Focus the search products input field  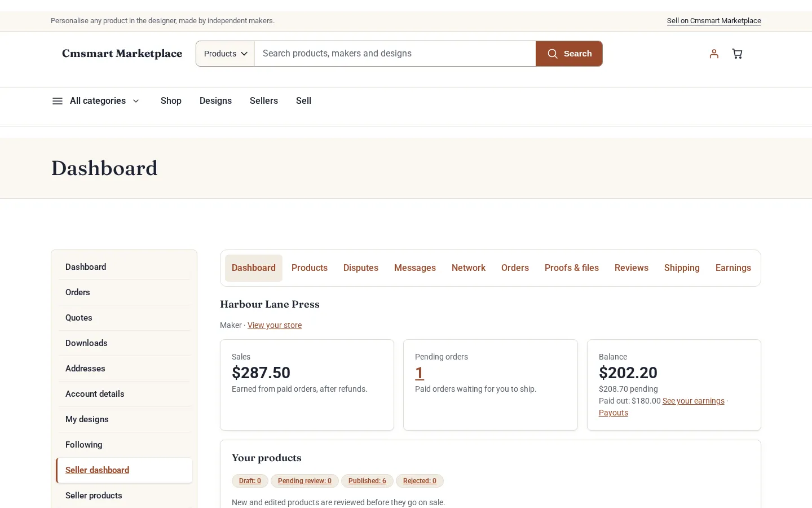395,54
